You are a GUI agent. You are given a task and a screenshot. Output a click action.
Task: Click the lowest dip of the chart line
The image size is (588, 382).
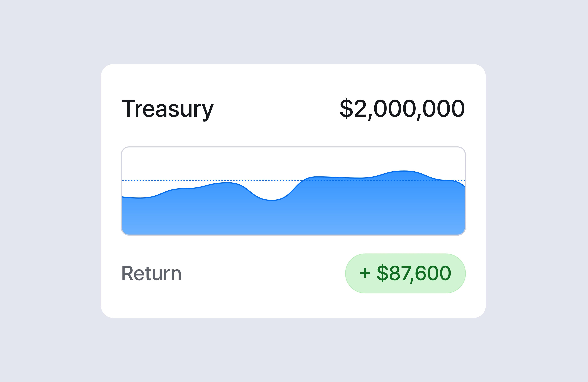272,200
